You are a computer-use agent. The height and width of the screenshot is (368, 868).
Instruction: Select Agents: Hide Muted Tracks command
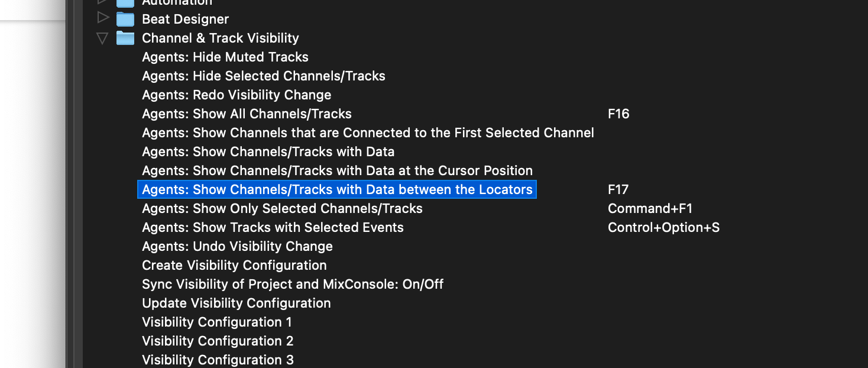coord(225,57)
